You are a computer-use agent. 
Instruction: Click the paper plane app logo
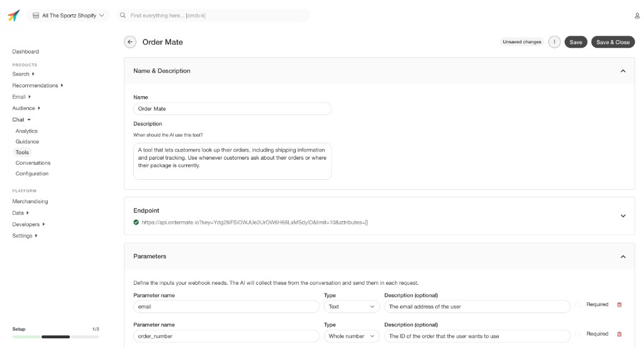point(14,16)
